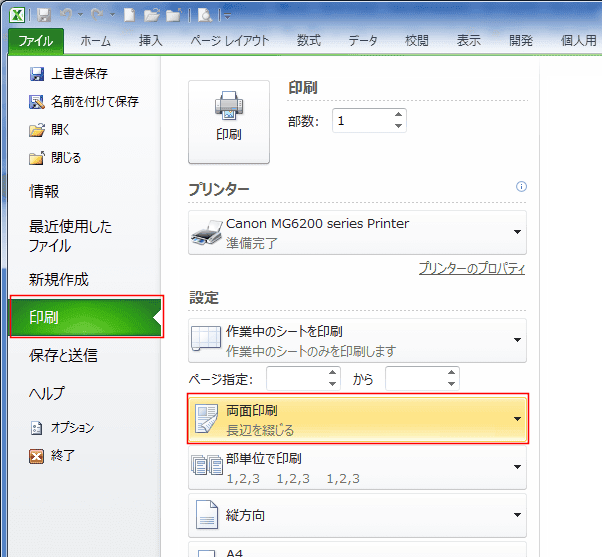Decrease the 部数 copies count using the down arrow
This screenshot has height=557, width=602.
coord(399,126)
